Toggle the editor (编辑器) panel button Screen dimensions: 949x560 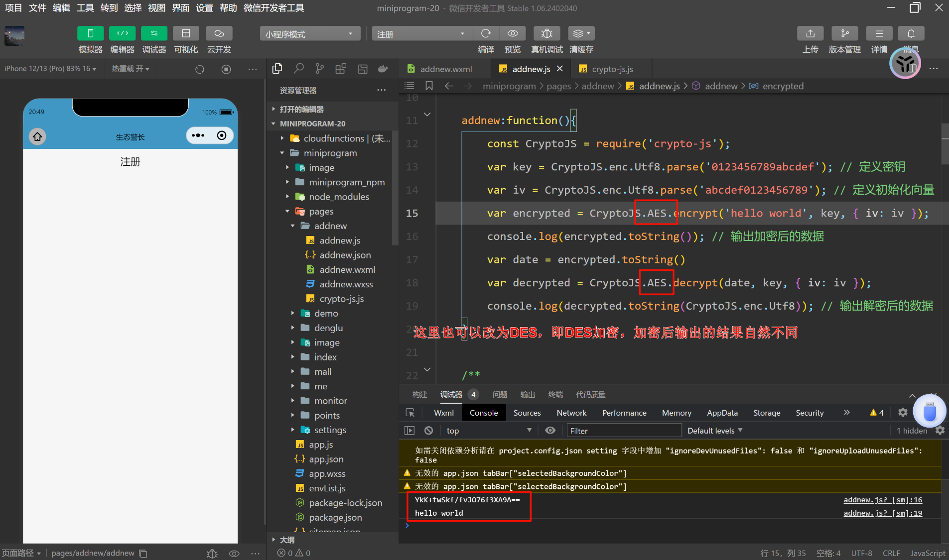pos(122,33)
